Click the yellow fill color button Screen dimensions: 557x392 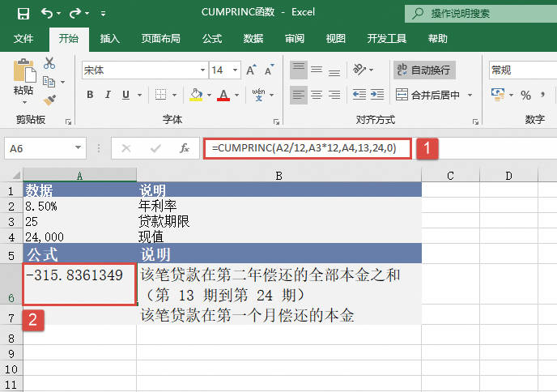tap(195, 96)
